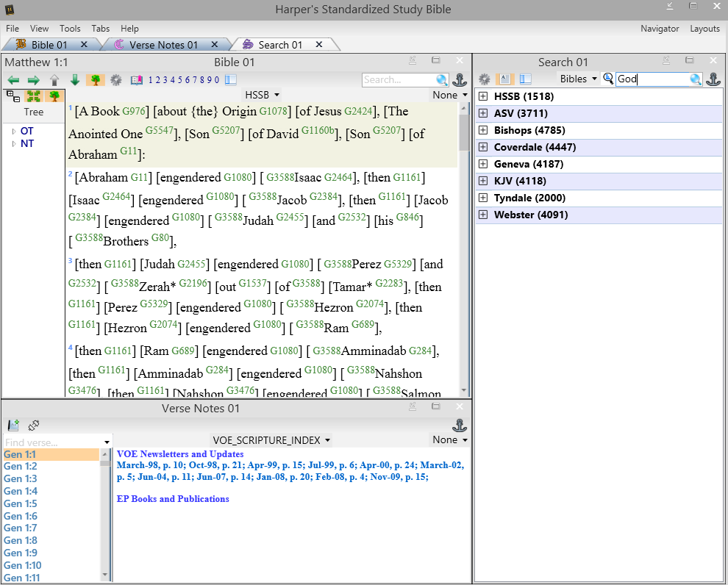Maximize the Verse Notes 01 pane
This screenshot has width=728, height=585.
[x=435, y=406]
